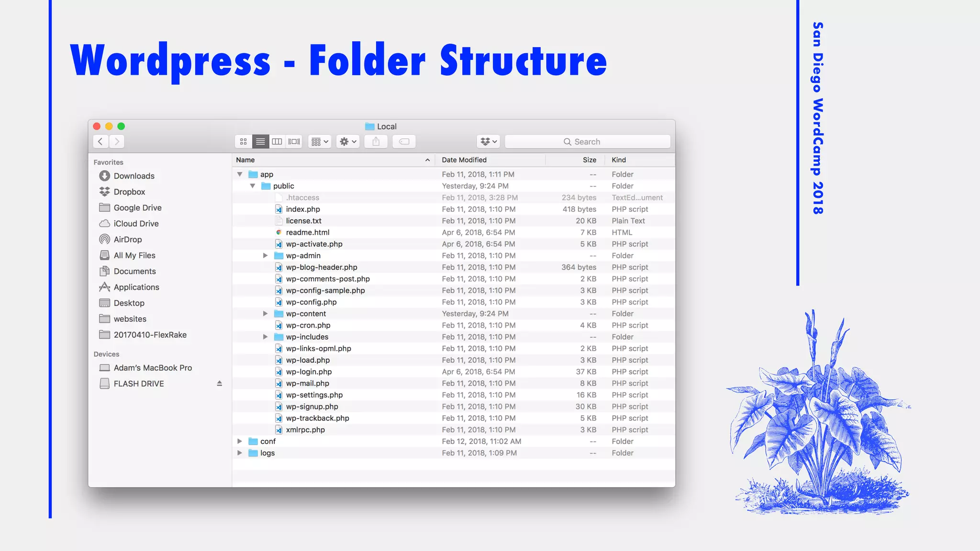
Task: Click the yellow minimize window button
Action: click(109, 126)
